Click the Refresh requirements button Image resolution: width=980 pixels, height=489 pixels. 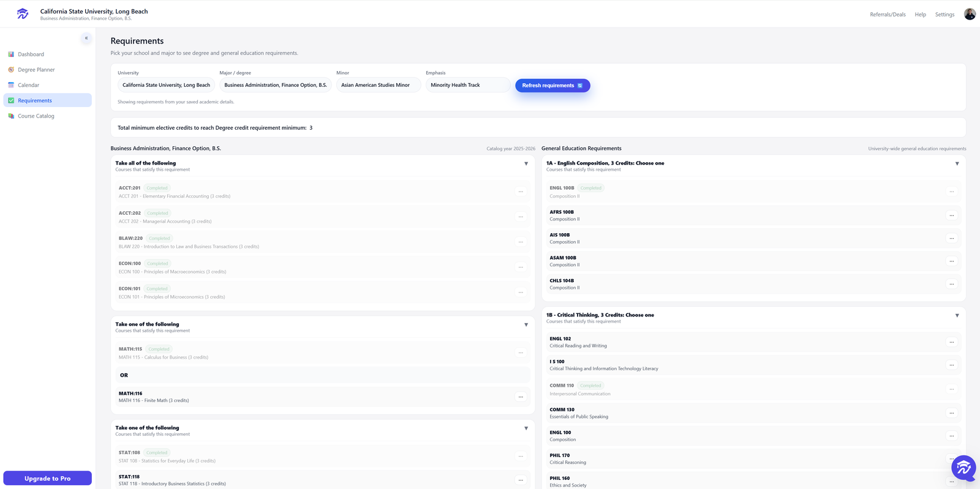pyautogui.click(x=552, y=86)
